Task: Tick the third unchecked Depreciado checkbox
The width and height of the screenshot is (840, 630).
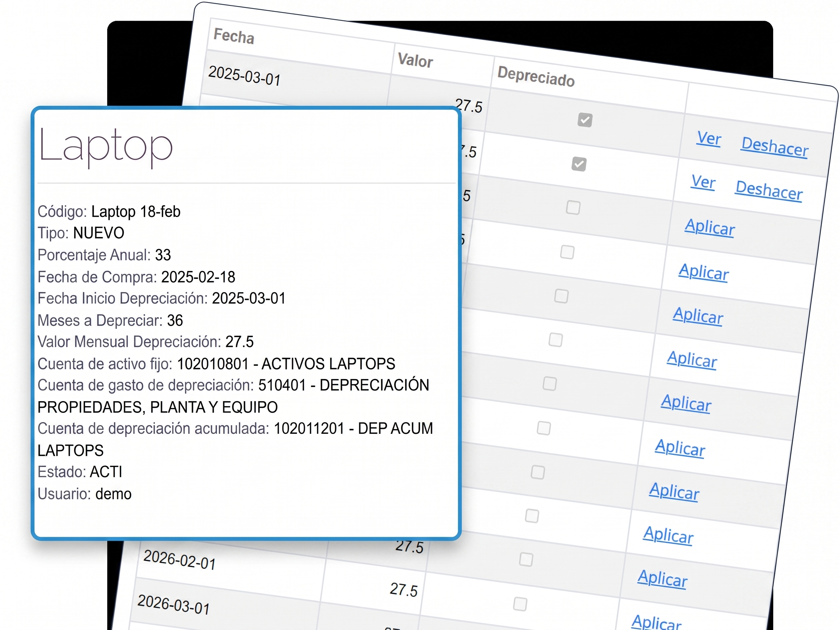Action: coord(561,296)
